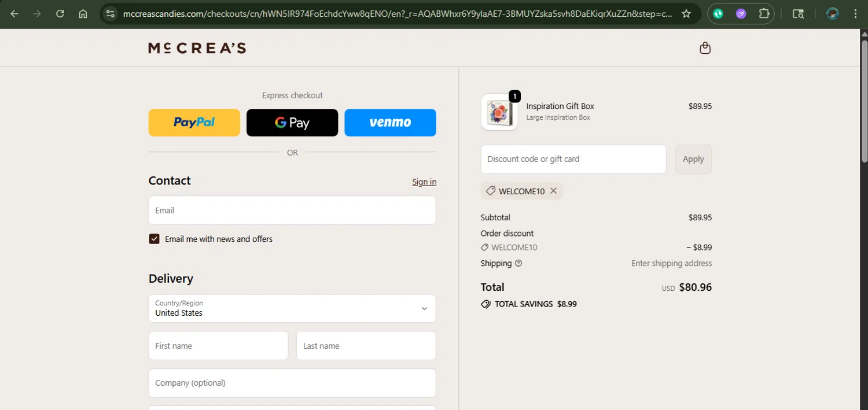Go back to the previous page
The width and height of the screenshot is (868, 410).
click(14, 14)
